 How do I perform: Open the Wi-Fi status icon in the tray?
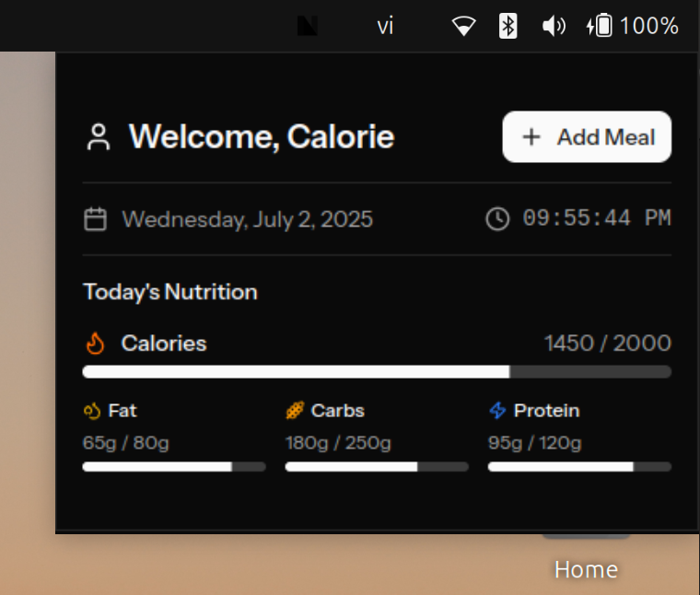click(x=463, y=26)
